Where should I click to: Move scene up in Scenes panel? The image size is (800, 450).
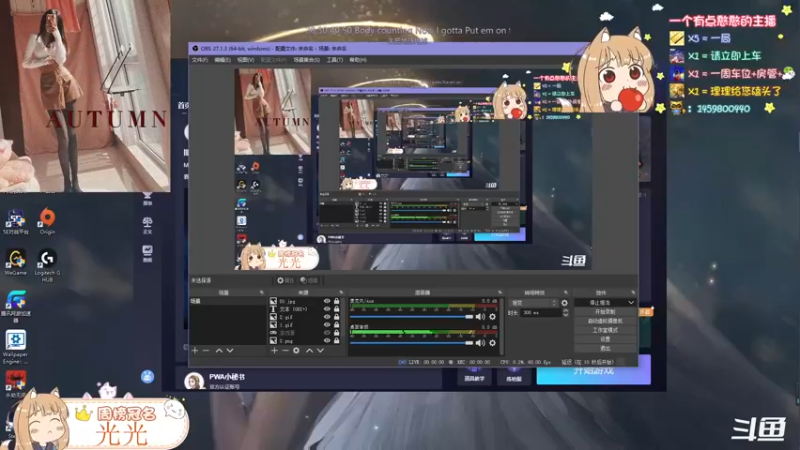click(219, 351)
